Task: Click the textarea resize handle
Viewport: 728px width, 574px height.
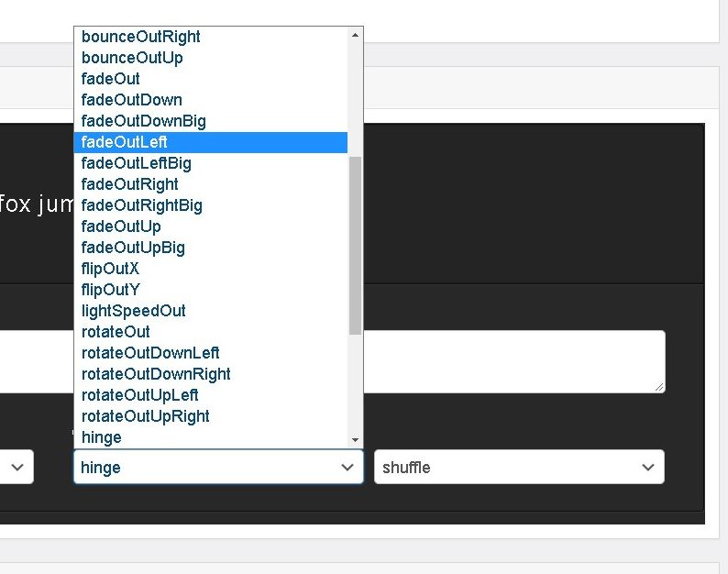Action: coord(659,387)
